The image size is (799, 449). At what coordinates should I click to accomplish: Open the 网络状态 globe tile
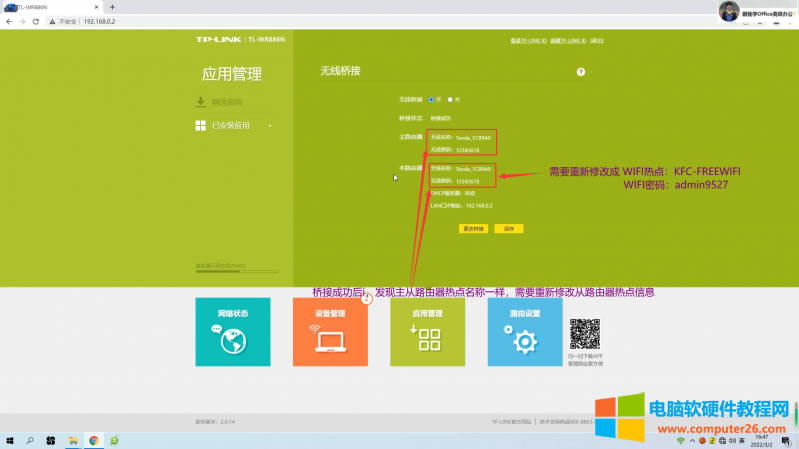(232, 332)
